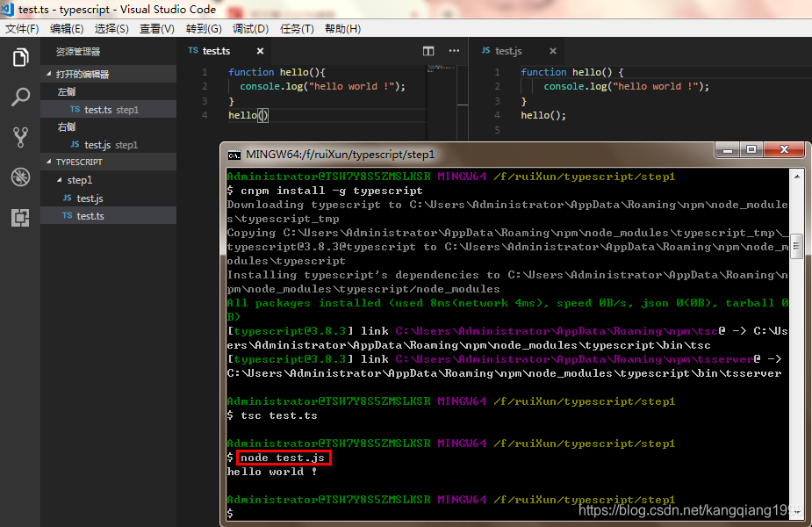812x527 pixels.
Task: Click function hello() line in test.js editor
Action: click(x=572, y=72)
